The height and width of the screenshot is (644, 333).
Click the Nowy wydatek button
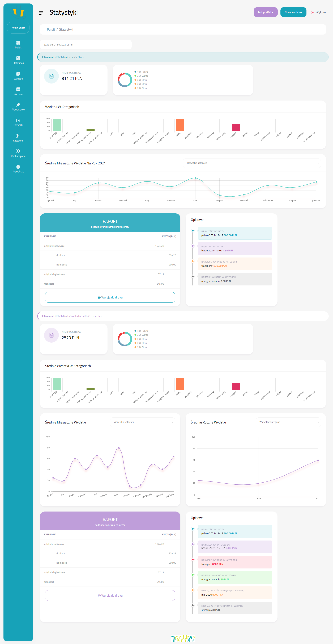(x=293, y=12)
